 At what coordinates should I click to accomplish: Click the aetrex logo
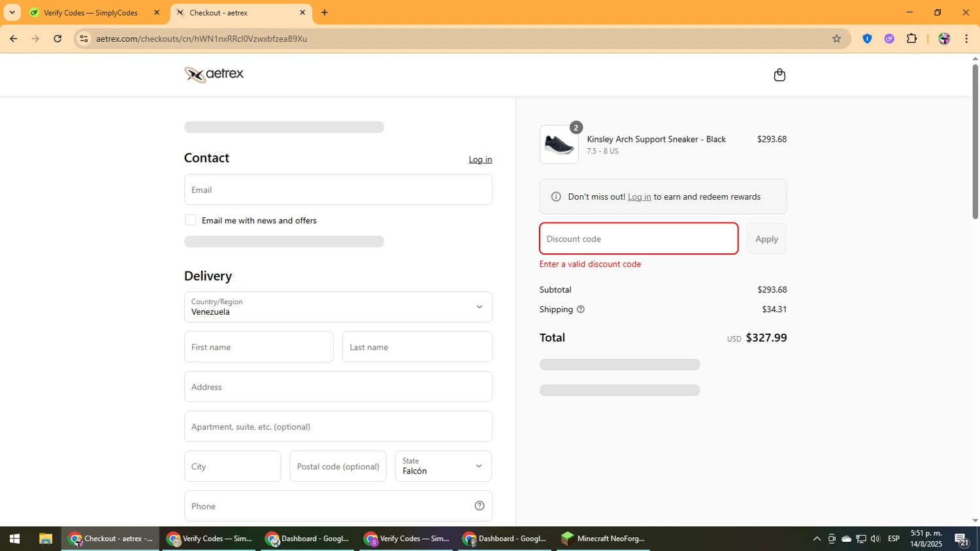click(x=214, y=74)
